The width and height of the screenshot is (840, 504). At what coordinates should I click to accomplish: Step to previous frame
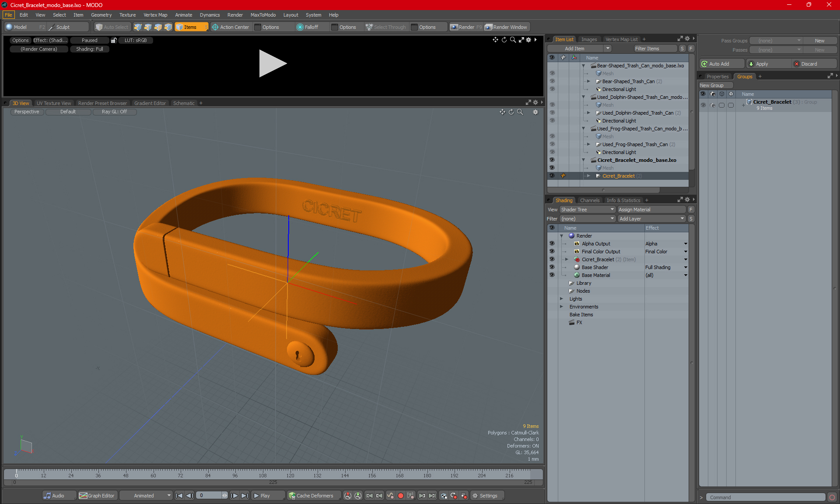189,496
